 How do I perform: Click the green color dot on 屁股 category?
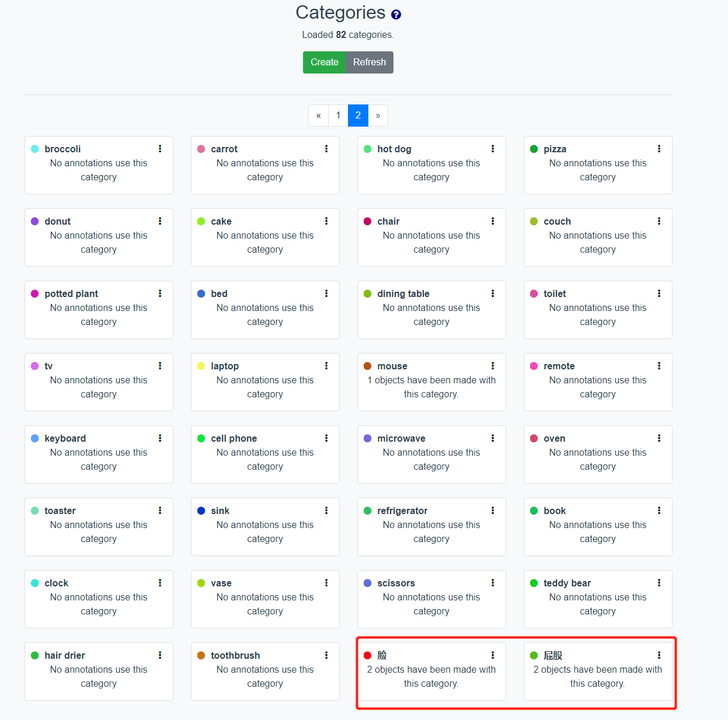(x=534, y=655)
